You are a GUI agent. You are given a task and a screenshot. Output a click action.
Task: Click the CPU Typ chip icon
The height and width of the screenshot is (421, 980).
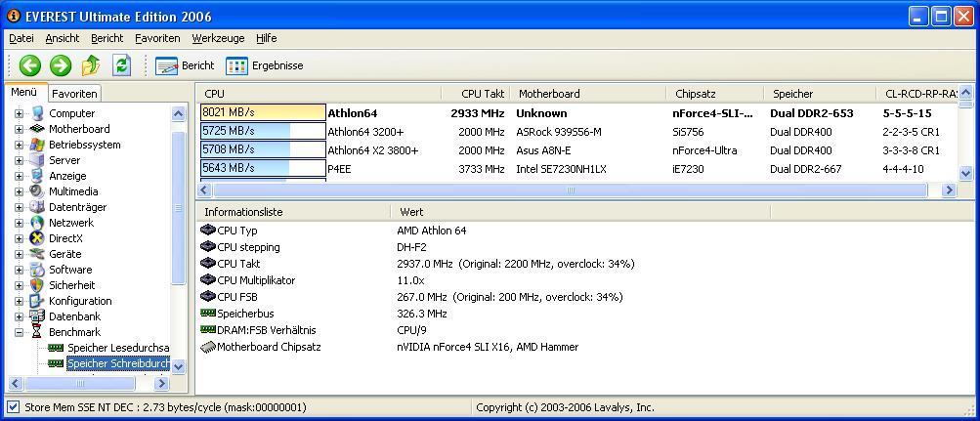(x=208, y=231)
